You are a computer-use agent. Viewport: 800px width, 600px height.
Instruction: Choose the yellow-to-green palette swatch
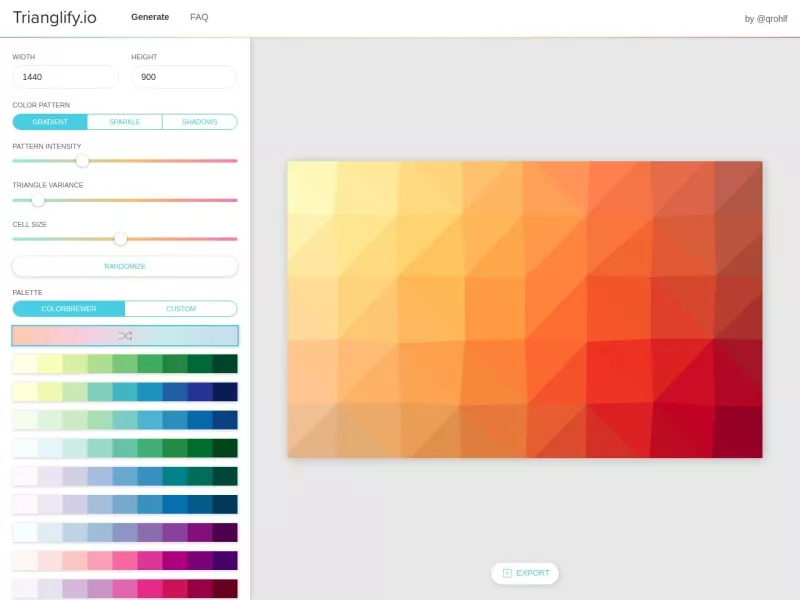(x=125, y=364)
